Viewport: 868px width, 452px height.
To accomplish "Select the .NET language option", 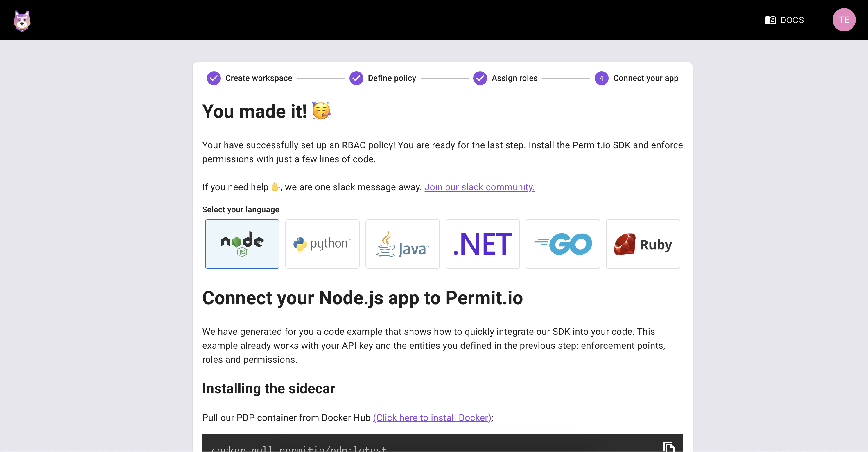I will (x=482, y=244).
